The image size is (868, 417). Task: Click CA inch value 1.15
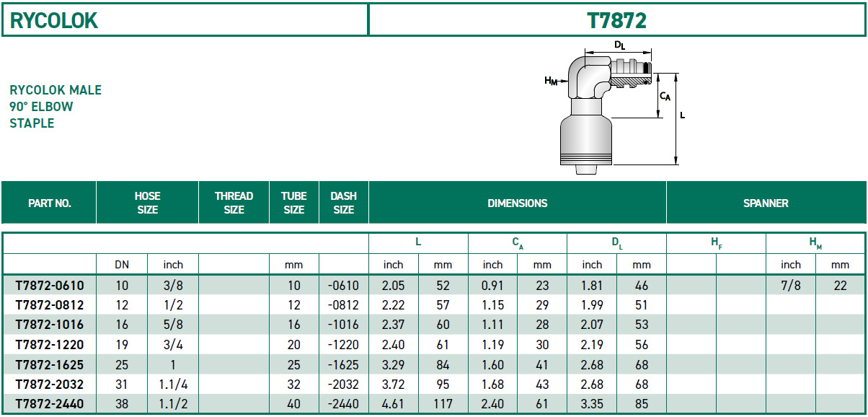[492, 305]
